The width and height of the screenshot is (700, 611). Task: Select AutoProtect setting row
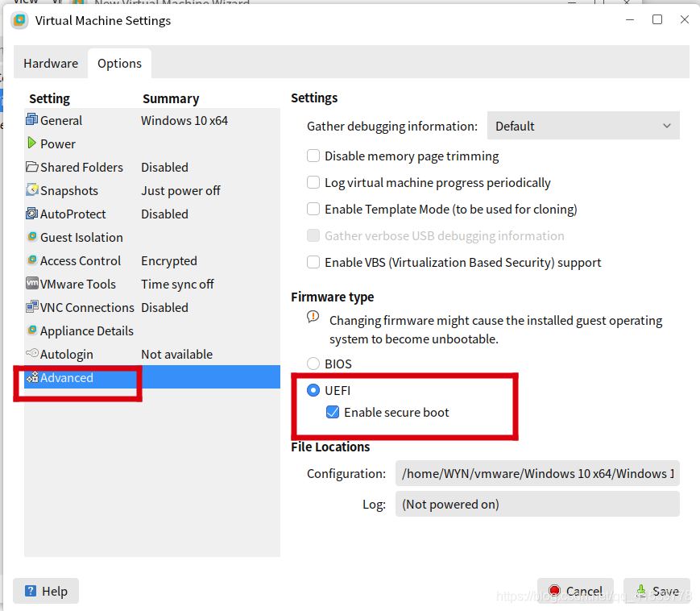[152, 214]
